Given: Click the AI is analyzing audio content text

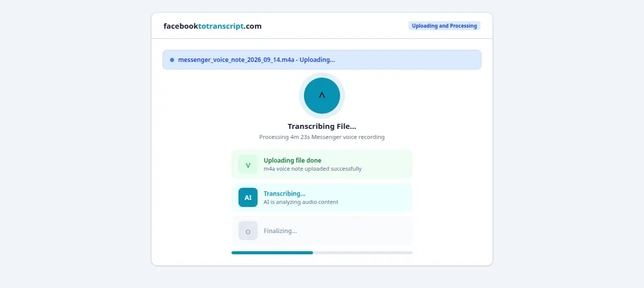Looking at the screenshot, I should coord(301,202).
